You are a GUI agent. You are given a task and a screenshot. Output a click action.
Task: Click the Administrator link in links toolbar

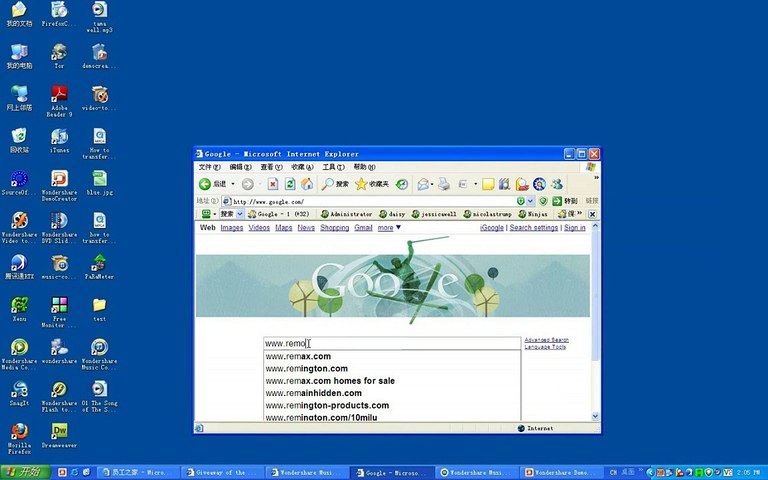click(x=346, y=214)
